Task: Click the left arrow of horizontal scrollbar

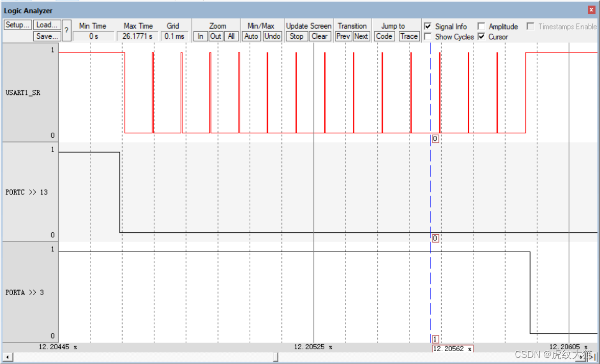Action: pos(7,357)
